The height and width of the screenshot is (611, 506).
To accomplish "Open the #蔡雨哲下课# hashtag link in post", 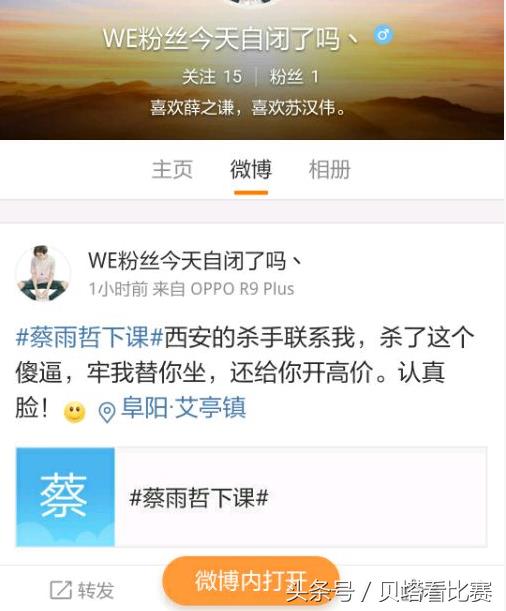I will [90, 337].
